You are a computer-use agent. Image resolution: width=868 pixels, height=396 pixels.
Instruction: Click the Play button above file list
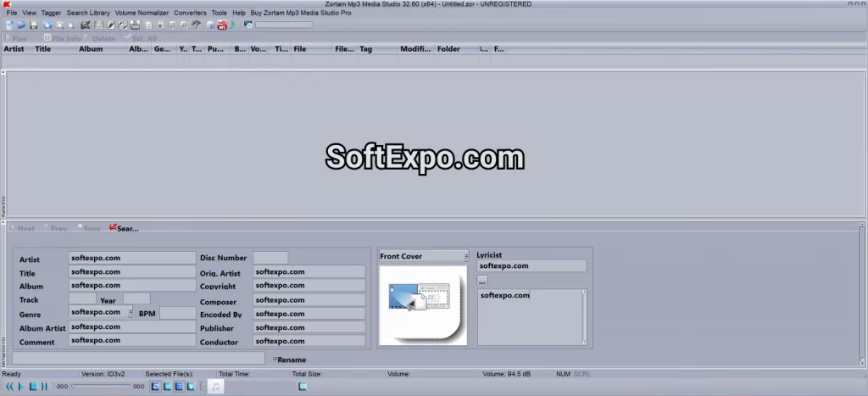[15, 39]
